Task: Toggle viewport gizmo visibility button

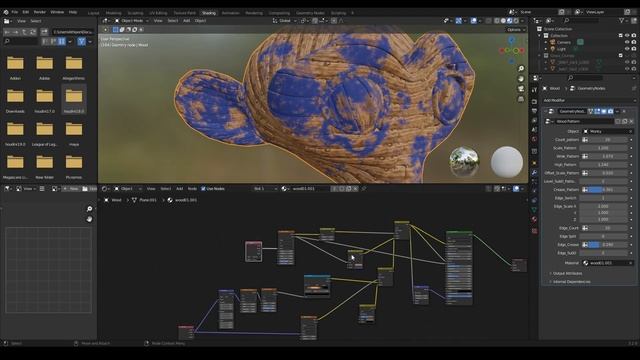Action: pos(459,20)
